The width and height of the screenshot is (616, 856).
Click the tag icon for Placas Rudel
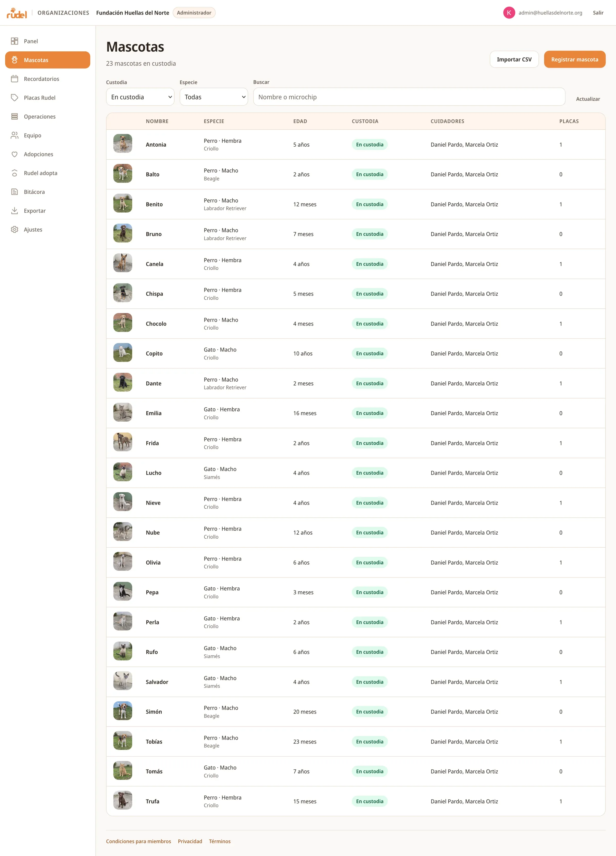14,98
